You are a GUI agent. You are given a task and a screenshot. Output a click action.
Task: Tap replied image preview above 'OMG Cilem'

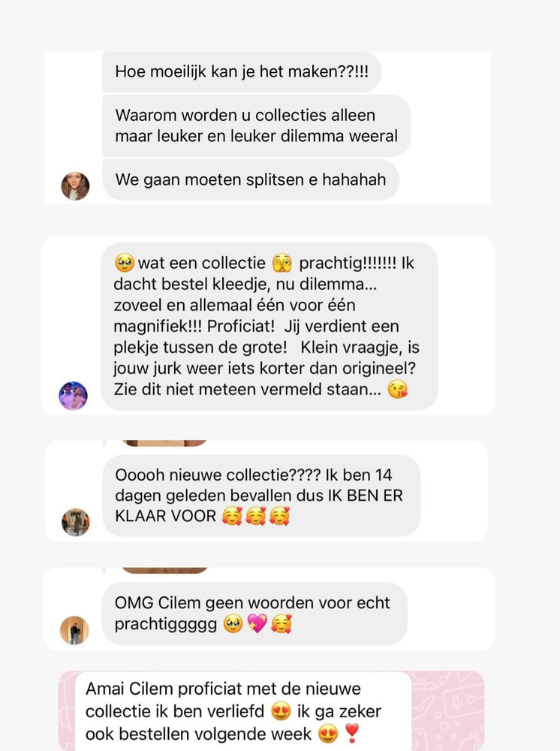[164, 570]
